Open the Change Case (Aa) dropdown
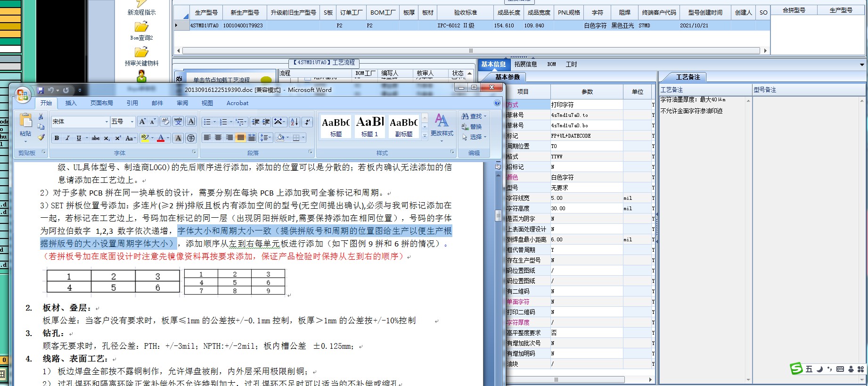Viewport: 868px width, 386px height. (x=131, y=138)
